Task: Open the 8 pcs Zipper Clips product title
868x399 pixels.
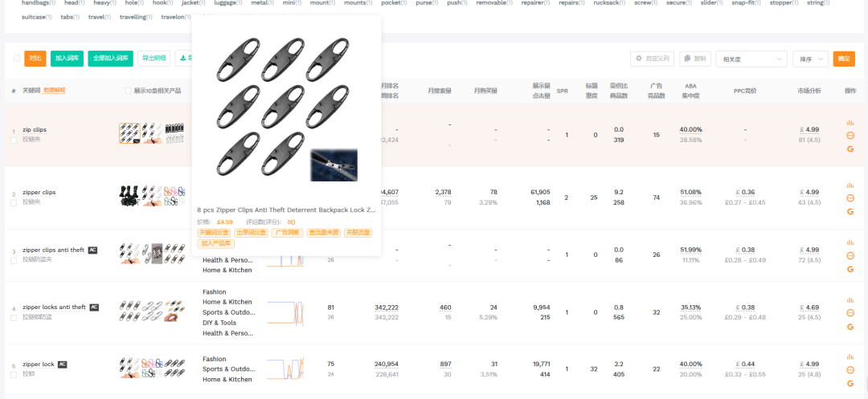Action: click(x=286, y=210)
